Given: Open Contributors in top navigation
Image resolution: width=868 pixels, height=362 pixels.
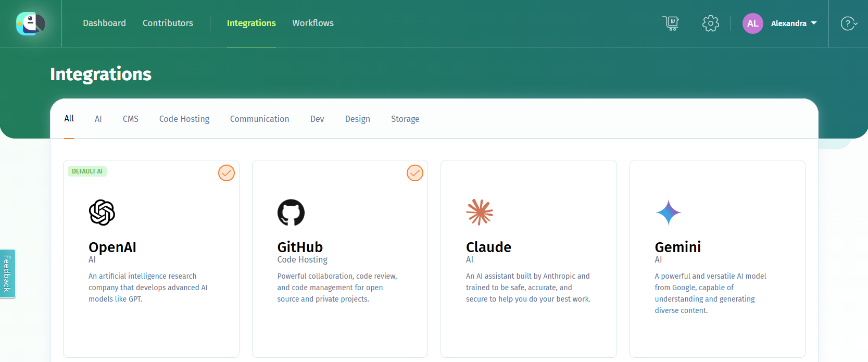Looking at the screenshot, I should [x=168, y=23].
